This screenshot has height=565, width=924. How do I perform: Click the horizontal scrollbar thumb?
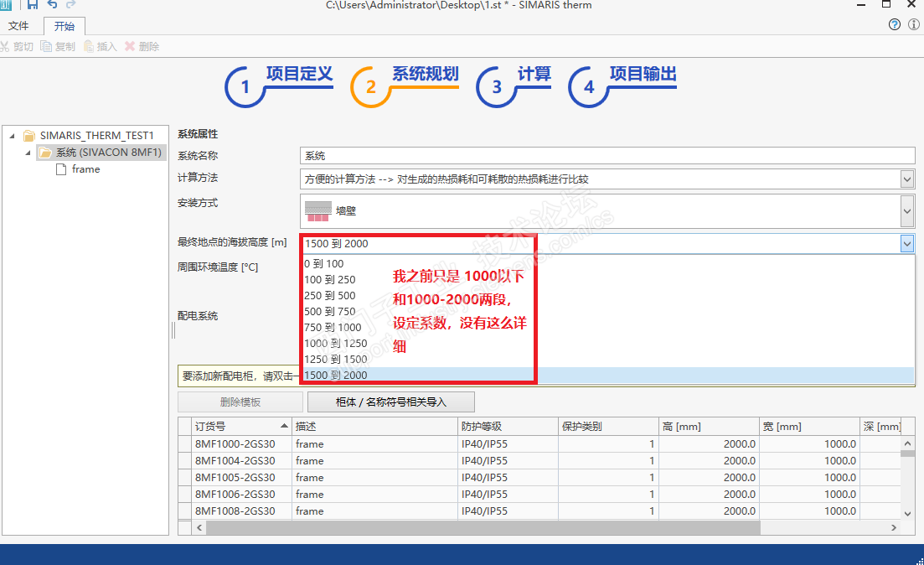click(x=483, y=528)
